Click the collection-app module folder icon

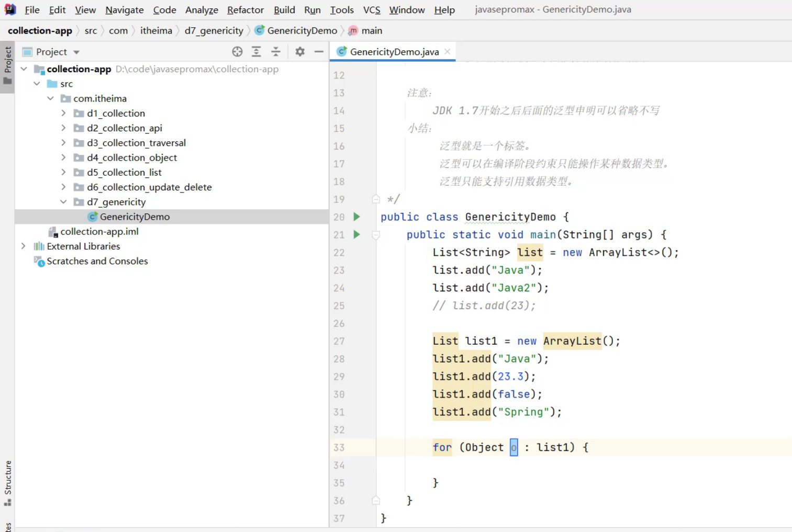(x=39, y=69)
